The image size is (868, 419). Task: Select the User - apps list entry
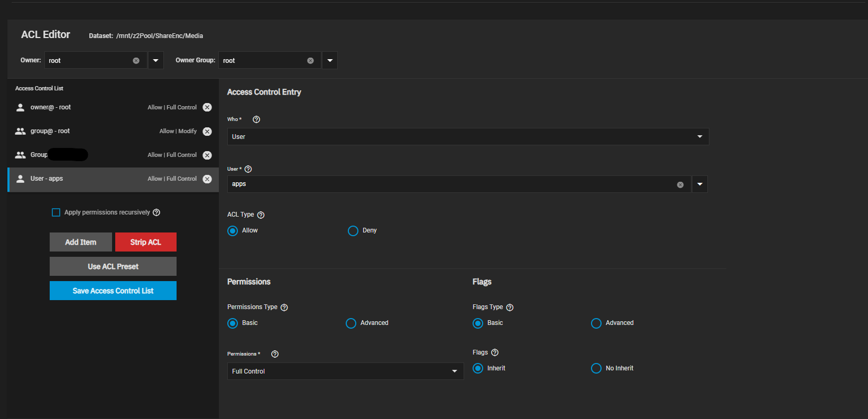coord(113,179)
